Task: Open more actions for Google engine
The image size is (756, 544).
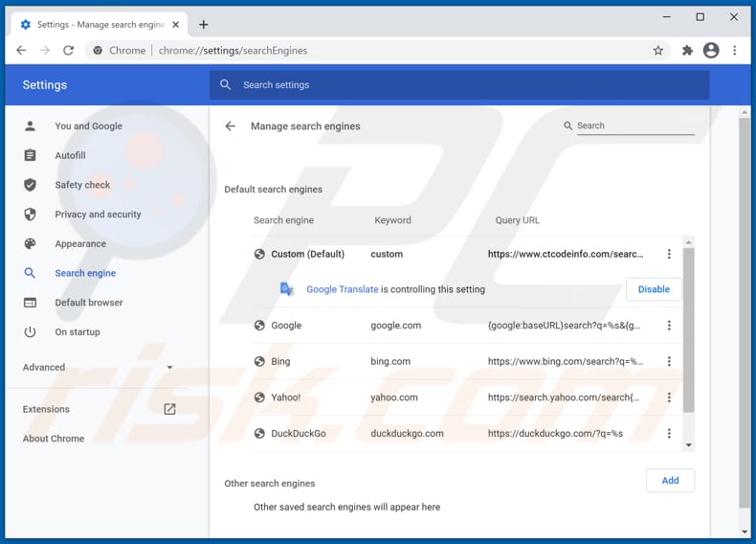Action: tap(669, 326)
